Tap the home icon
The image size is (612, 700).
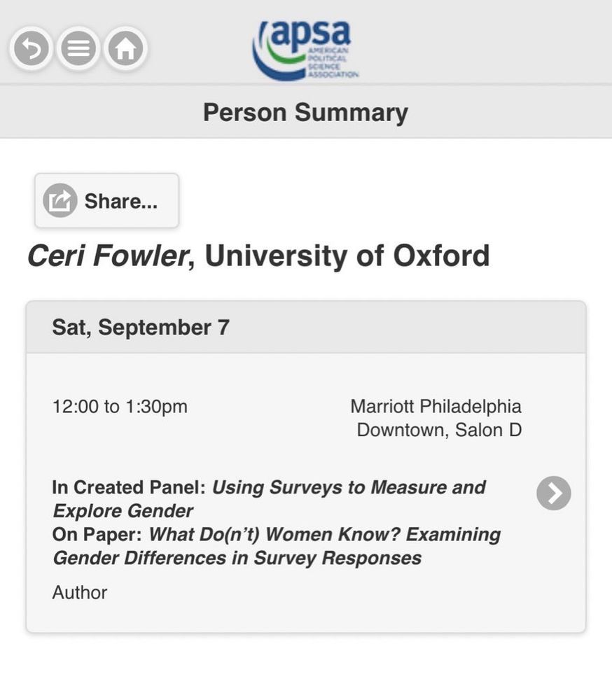(x=125, y=49)
